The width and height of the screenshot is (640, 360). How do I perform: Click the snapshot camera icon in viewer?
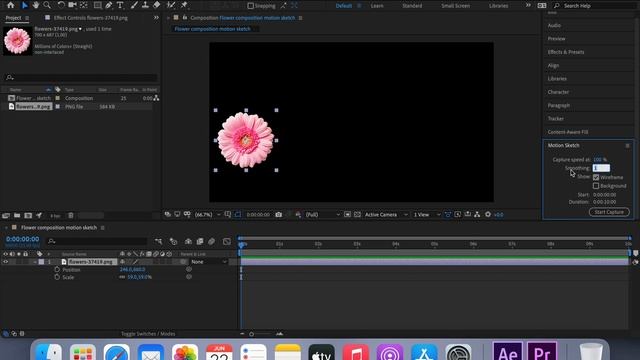[x=279, y=214]
